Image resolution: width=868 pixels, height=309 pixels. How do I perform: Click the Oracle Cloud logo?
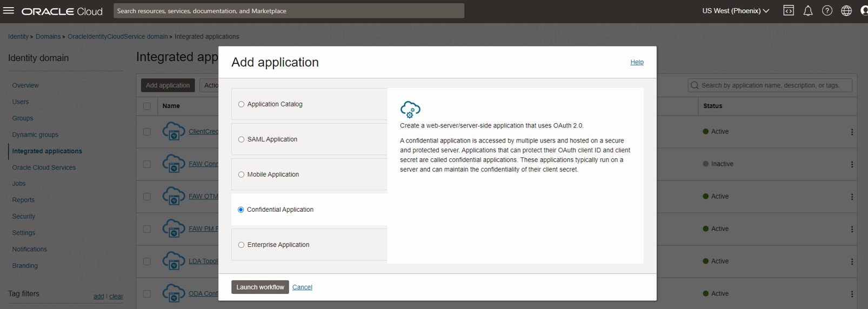point(62,11)
